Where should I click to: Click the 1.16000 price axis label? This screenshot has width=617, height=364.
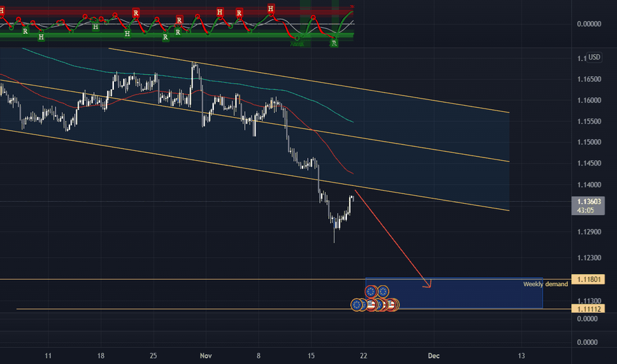589,101
